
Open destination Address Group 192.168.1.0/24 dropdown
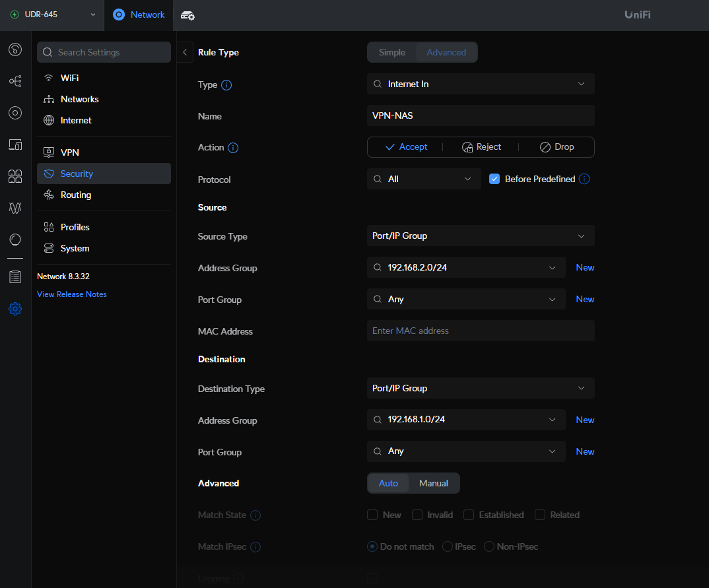(466, 420)
